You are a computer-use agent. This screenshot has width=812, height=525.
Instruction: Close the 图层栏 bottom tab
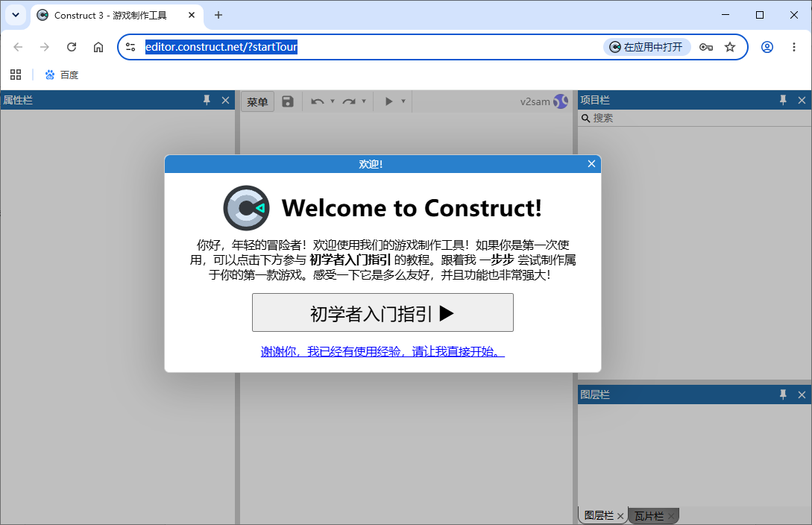pyautogui.click(x=620, y=516)
